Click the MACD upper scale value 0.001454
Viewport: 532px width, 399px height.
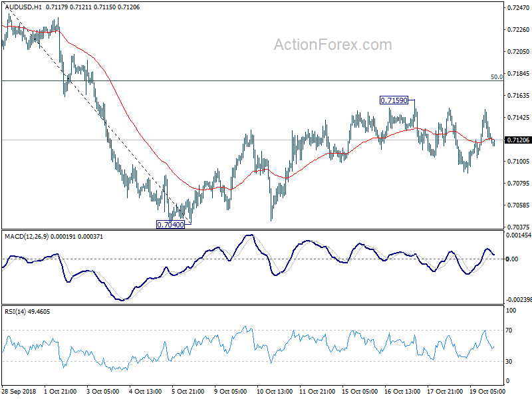pos(519,235)
